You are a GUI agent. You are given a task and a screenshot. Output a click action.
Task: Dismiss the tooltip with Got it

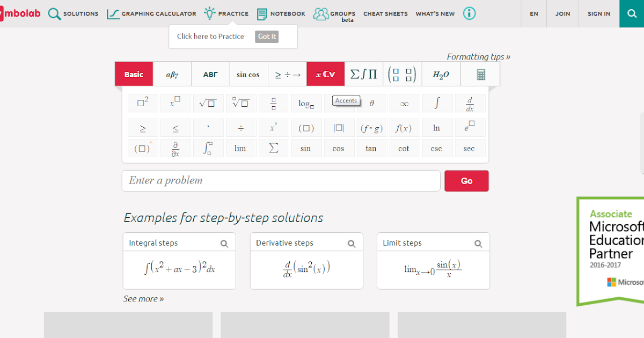point(266,36)
